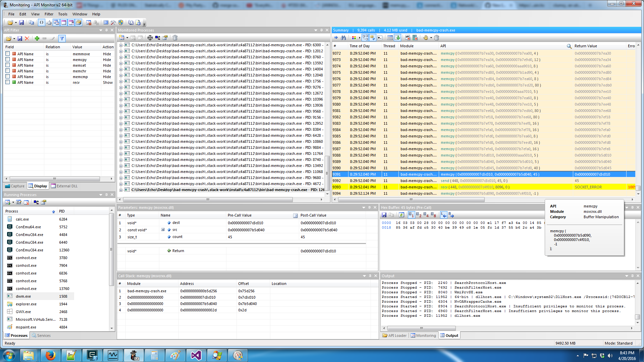
Task: Sort calls by Return Value column header
Action: (x=585, y=46)
